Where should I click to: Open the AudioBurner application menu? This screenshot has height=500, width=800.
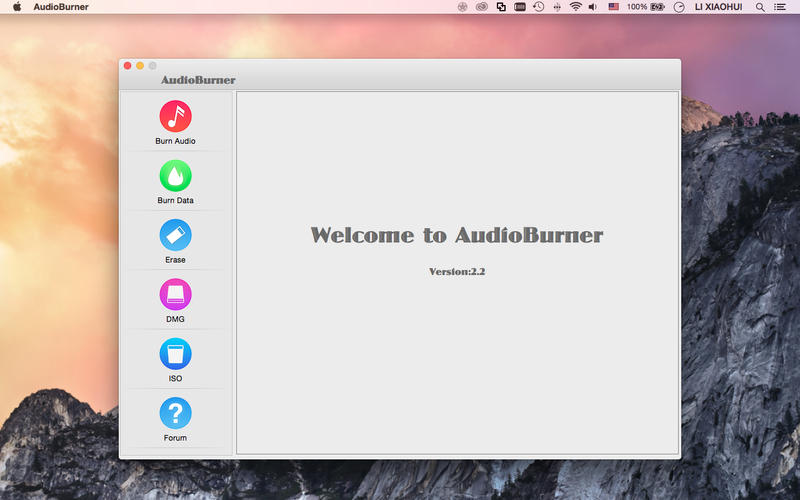pyautogui.click(x=61, y=7)
